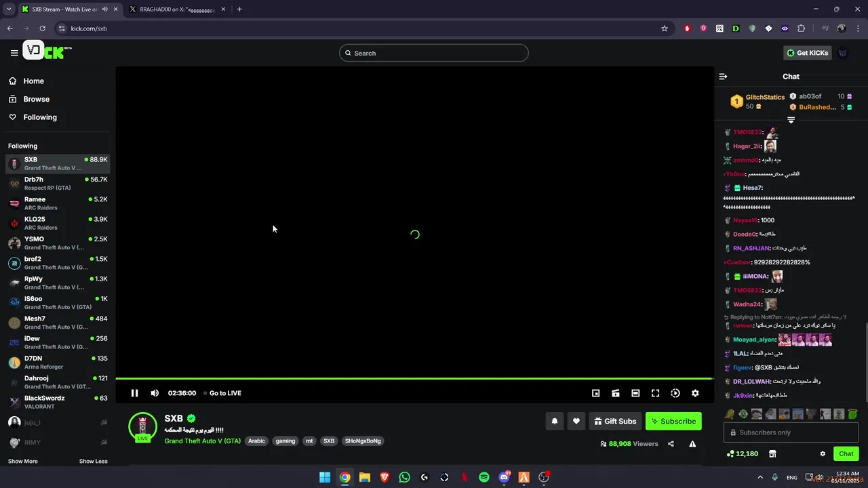
Task: Toggle theater mode
Action: (635, 393)
